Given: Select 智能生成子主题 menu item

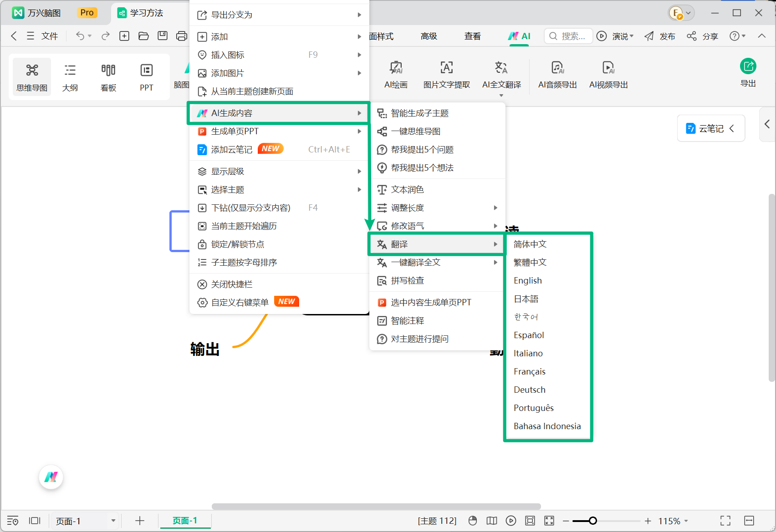Looking at the screenshot, I should click(x=438, y=113).
